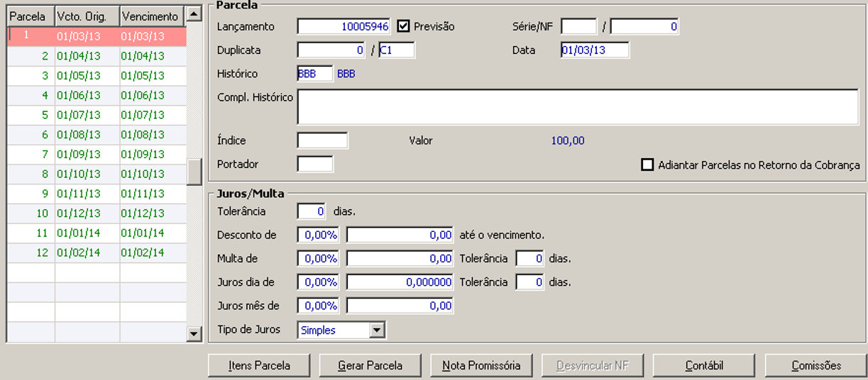Select parcela row 12
868x380 pixels.
pos(97,253)
